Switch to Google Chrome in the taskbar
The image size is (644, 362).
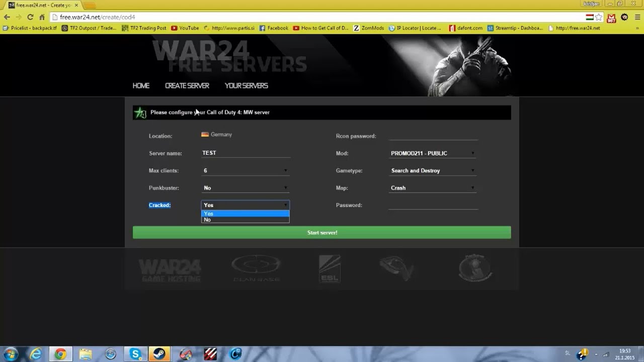pyautogui.click(x=60, y=354)
